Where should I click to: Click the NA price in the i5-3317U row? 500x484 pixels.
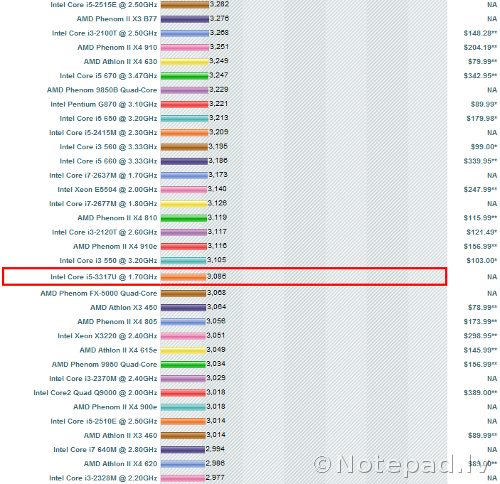[492, 277]
